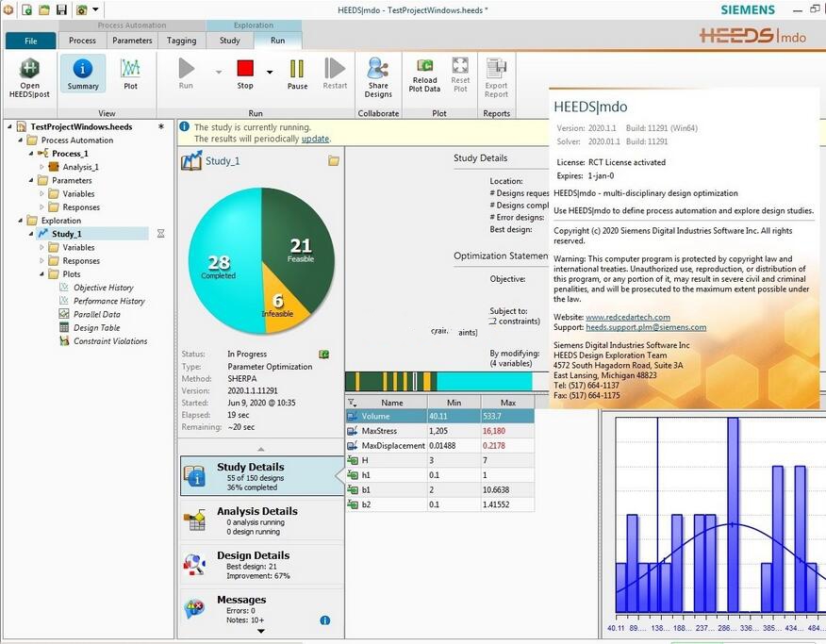
Task: Sort the table by the Name column
Action: pos(392,403)
